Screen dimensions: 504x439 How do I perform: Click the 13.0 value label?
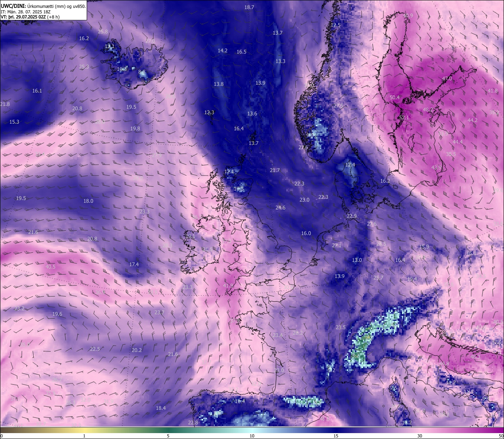[x=357, y=260]
